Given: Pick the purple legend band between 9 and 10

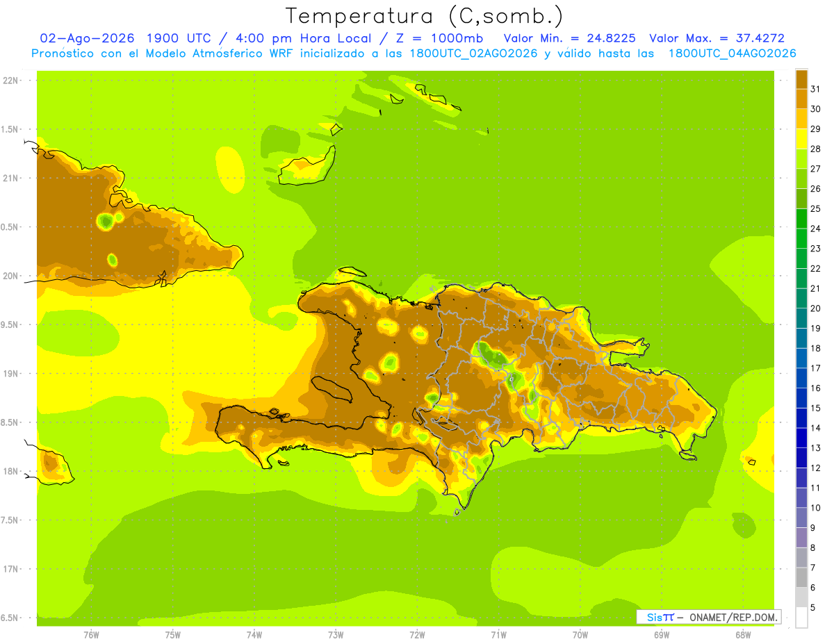Looking at the screenshot, I should pos(801,518).
